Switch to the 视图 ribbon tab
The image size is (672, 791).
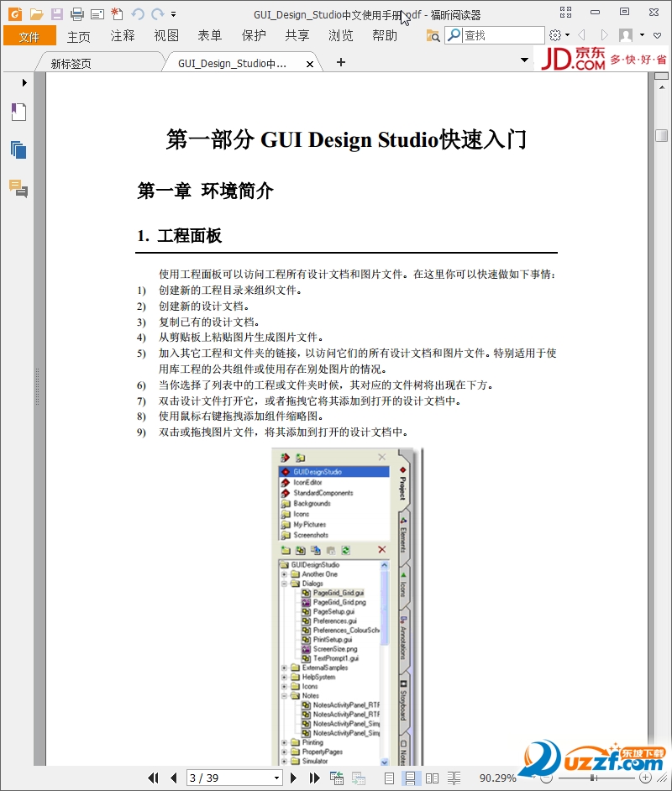[x=166, y=36]
